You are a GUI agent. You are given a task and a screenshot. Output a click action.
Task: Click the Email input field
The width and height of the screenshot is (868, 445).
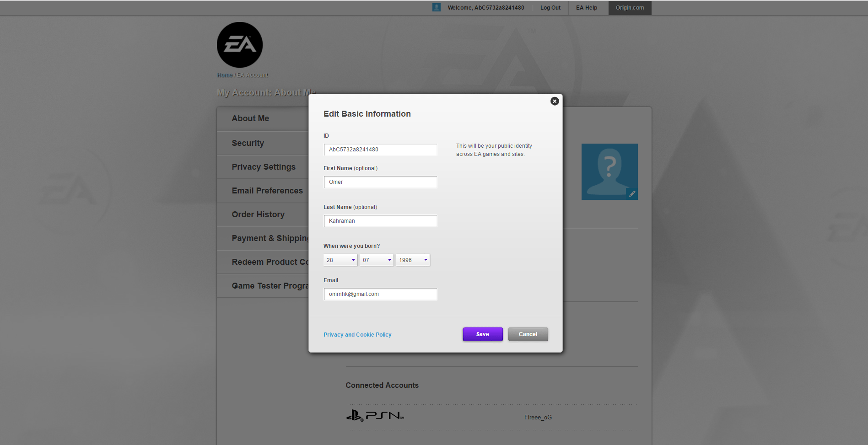point(380,294)
